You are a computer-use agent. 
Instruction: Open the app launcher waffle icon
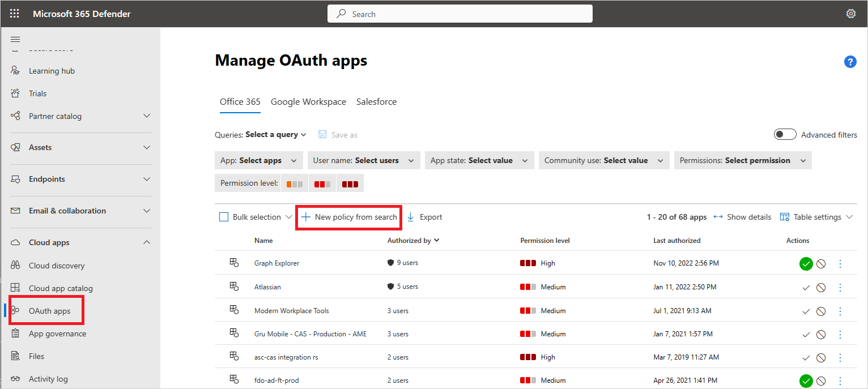coord(14,14)
